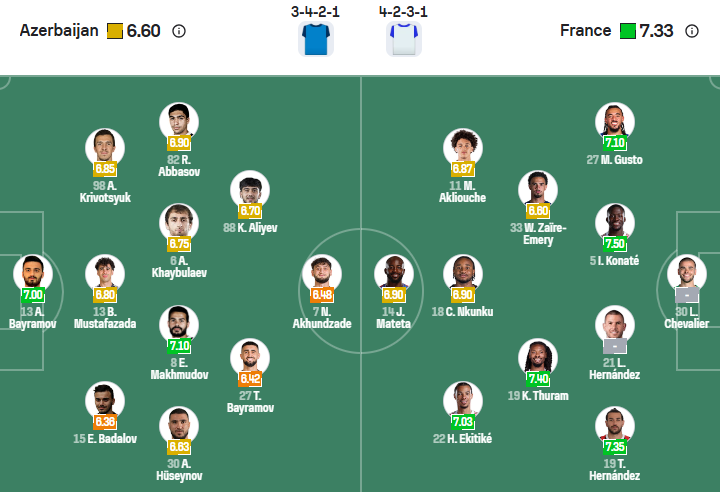Click info icon next to Azerbaijan rating
This screenshot has height=492, width=720.
click(179, 31)
